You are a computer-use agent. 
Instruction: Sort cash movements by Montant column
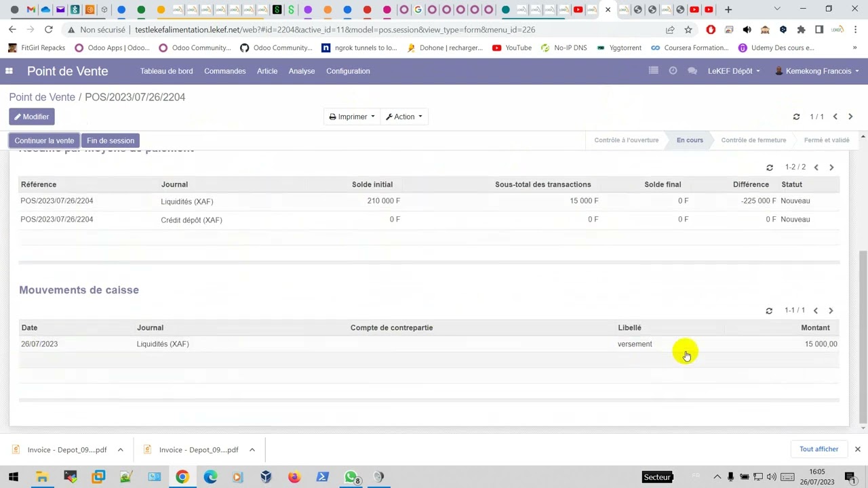(x=815, y=328)
